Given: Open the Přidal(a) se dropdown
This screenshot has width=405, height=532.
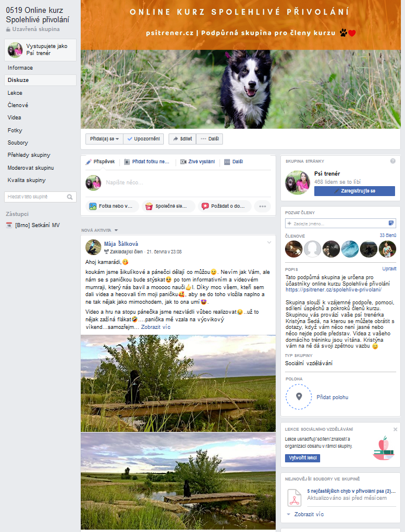Looking at the screenshot, I should 104,139.
